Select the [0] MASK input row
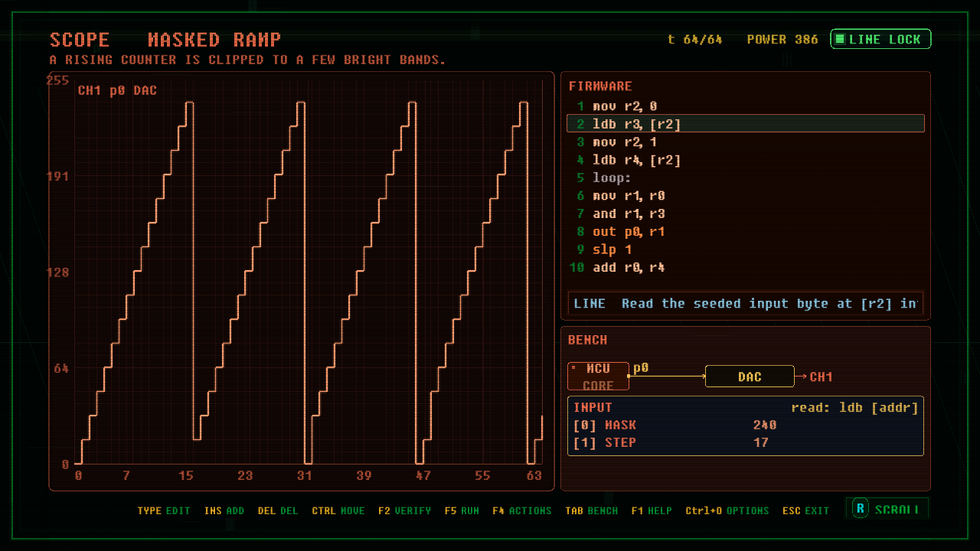 pyautogui.click(x=745, y=425)
